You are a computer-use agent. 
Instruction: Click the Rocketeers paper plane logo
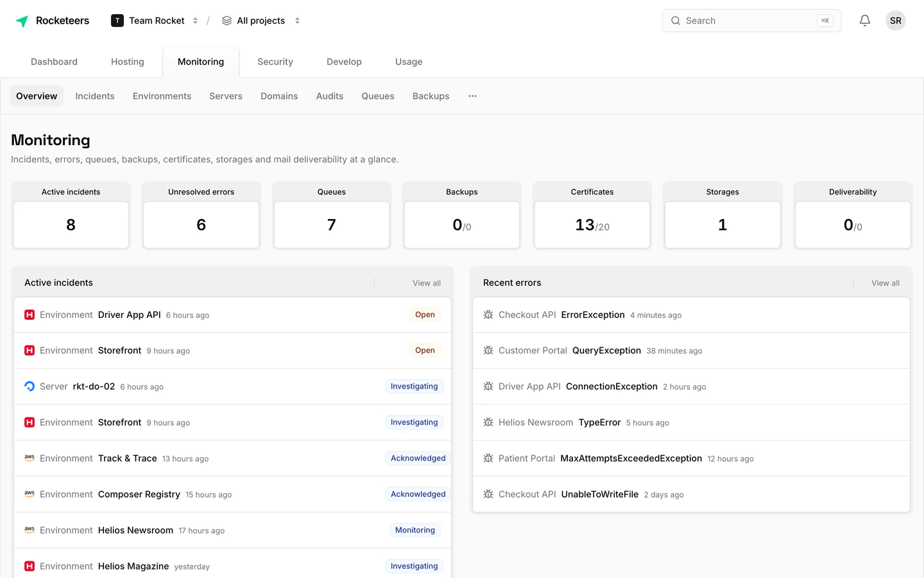22,21
